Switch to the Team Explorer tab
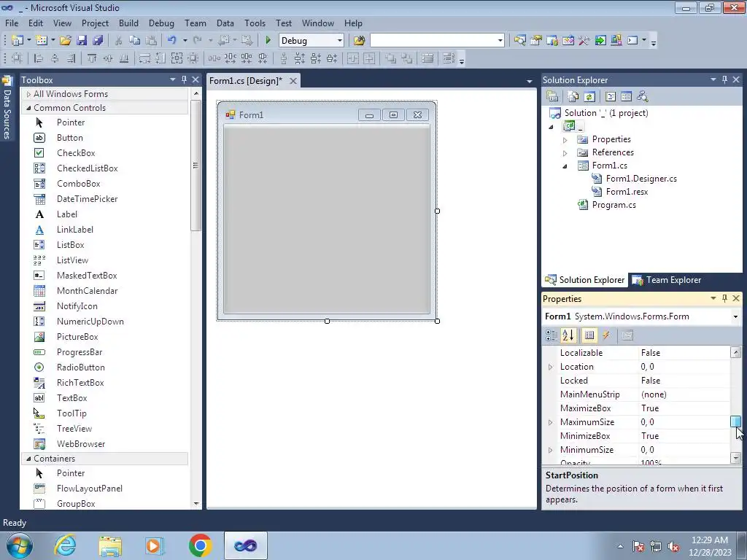747x560 pixels. [x=667, y=280]
